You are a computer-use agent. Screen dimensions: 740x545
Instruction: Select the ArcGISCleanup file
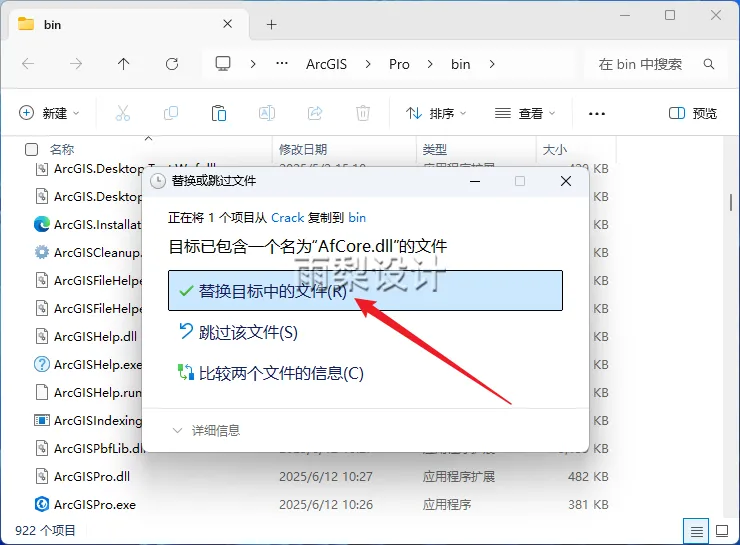click(97, 252)
